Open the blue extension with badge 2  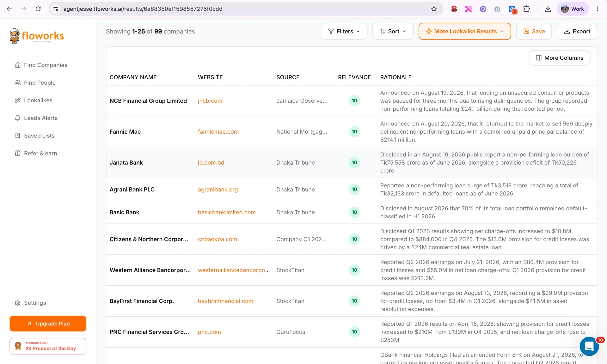point(512,9)
